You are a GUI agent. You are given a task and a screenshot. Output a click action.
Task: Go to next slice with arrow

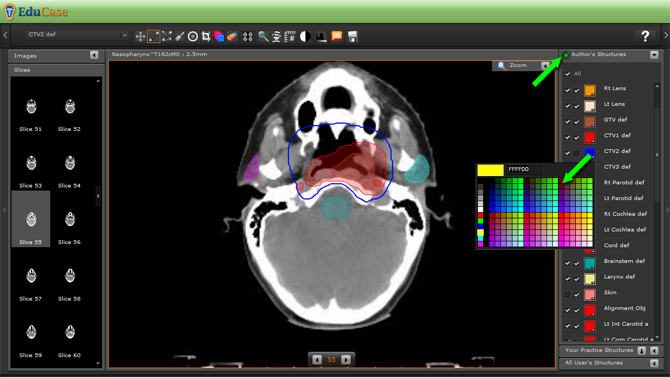click(346, 359)
